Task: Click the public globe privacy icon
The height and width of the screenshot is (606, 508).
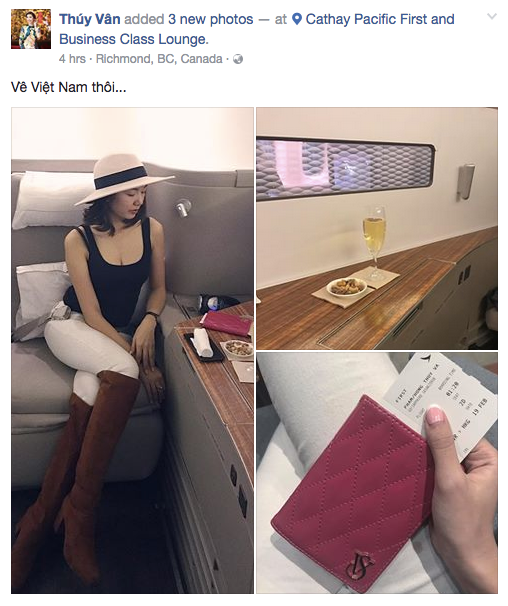Action: click(x=238, y=59)
